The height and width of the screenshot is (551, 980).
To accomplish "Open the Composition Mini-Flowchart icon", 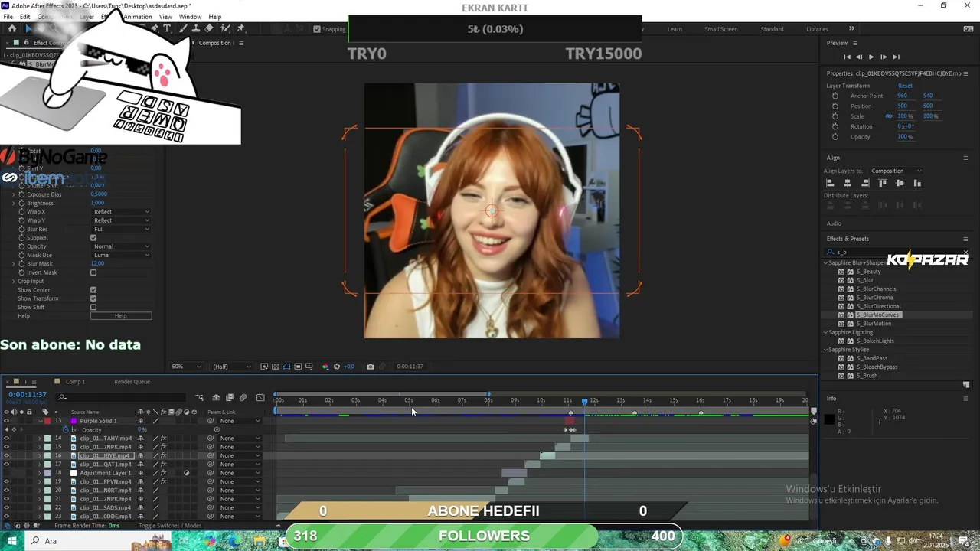I will (200, 397).
